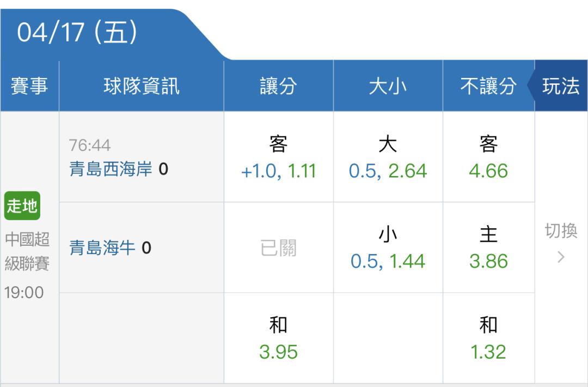Open team 青島海牛 details
Image resolution: width=588 pixels, height=387 pixels.
(x=102, y=249)
